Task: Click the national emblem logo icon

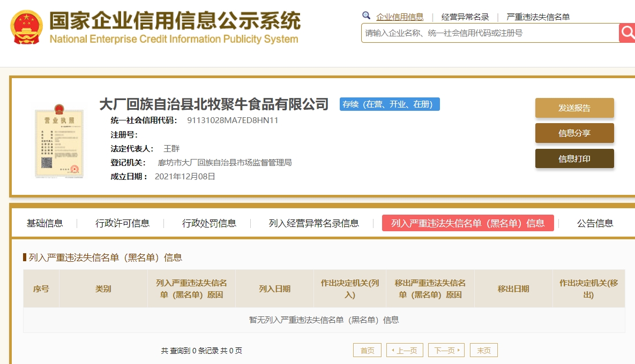Action: pyautogui.click(x=26, y=27)
